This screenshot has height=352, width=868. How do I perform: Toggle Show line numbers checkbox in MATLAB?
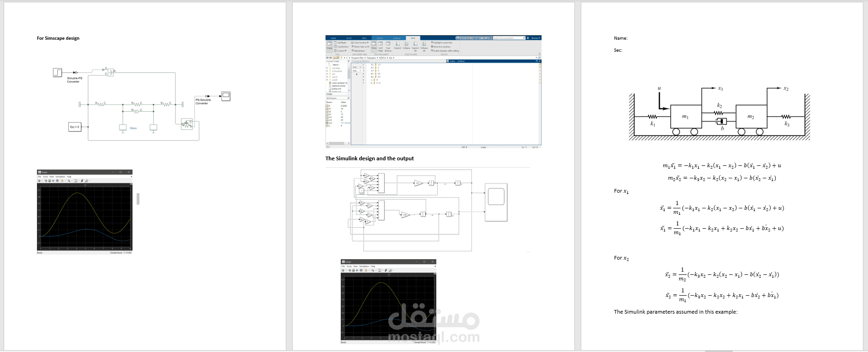[432, 47]
